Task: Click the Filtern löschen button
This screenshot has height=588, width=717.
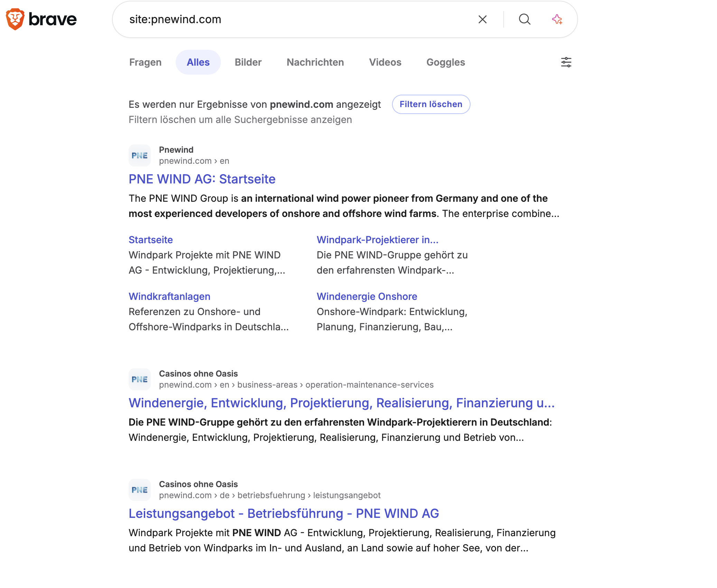Action: [431, 104]
